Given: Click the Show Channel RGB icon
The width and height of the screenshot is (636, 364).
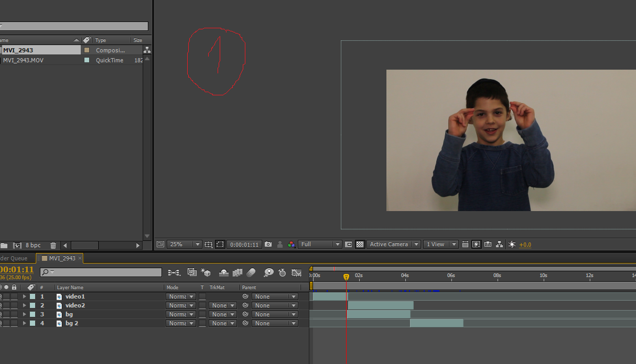Looking at the screenshot, I should coord(291,245).
